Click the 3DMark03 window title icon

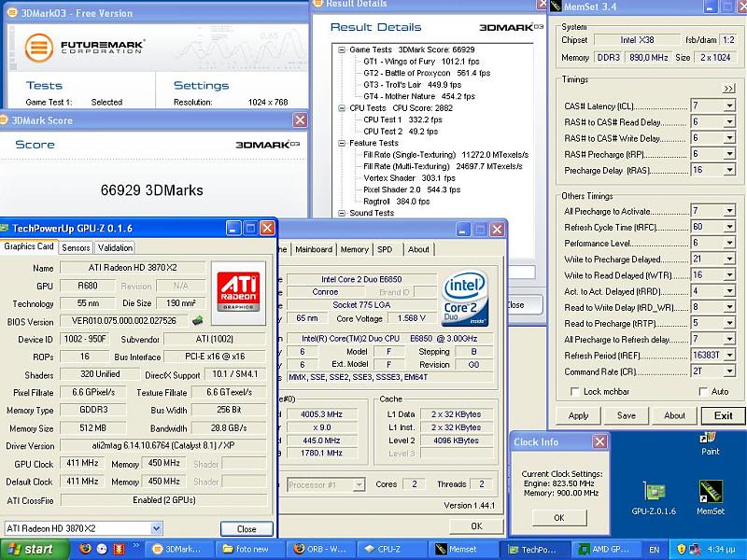(12, 13)
